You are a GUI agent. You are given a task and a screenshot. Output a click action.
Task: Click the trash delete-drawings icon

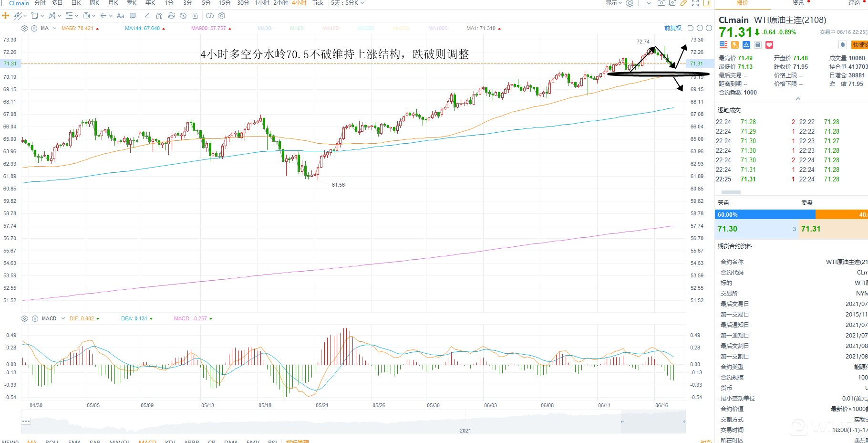(195, 16)
